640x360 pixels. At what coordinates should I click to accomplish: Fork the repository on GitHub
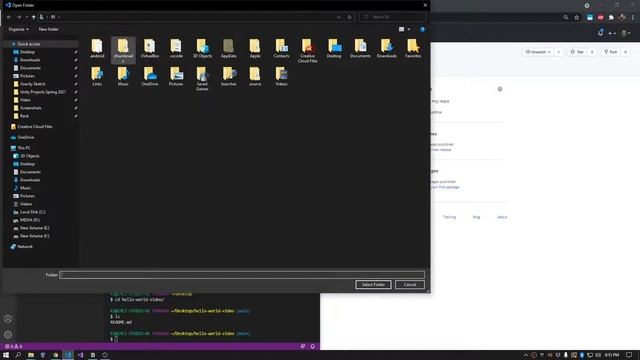(611, 52)
